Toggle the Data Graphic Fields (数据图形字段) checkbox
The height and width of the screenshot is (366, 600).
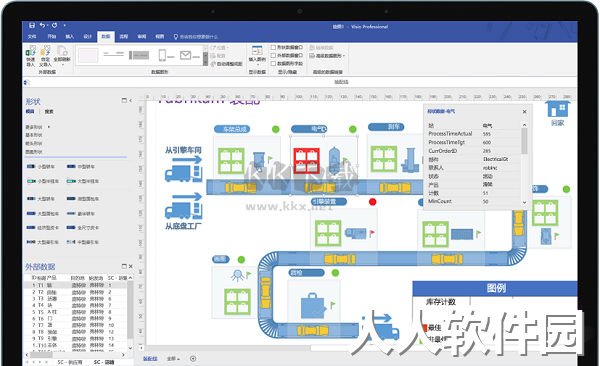coord(273,64)
